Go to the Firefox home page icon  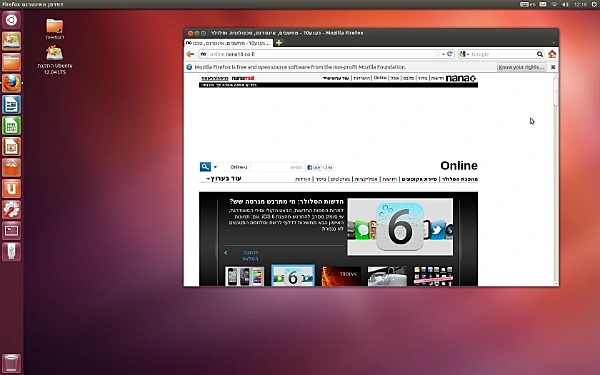pyautogui.click(x=552, y=54)
